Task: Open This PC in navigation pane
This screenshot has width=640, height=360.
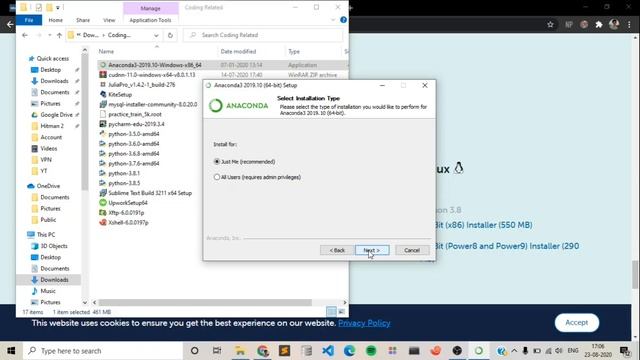Action: tap(45, 234)
